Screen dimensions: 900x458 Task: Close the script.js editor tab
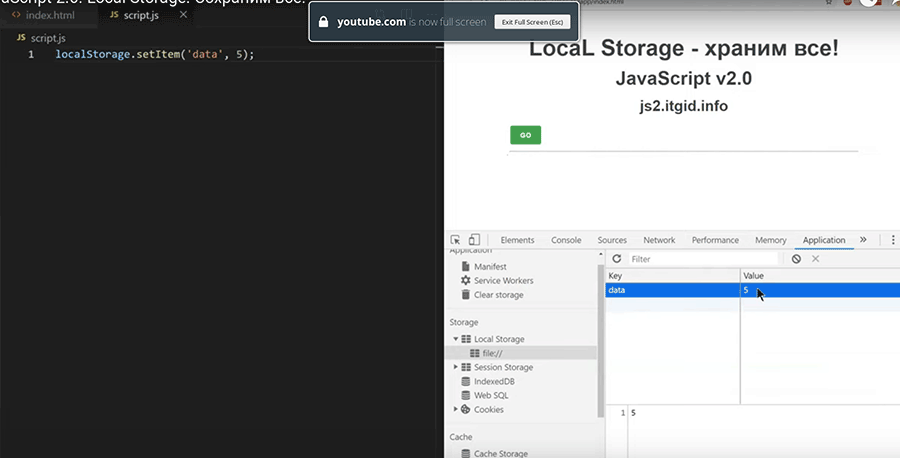click(183, 16)
